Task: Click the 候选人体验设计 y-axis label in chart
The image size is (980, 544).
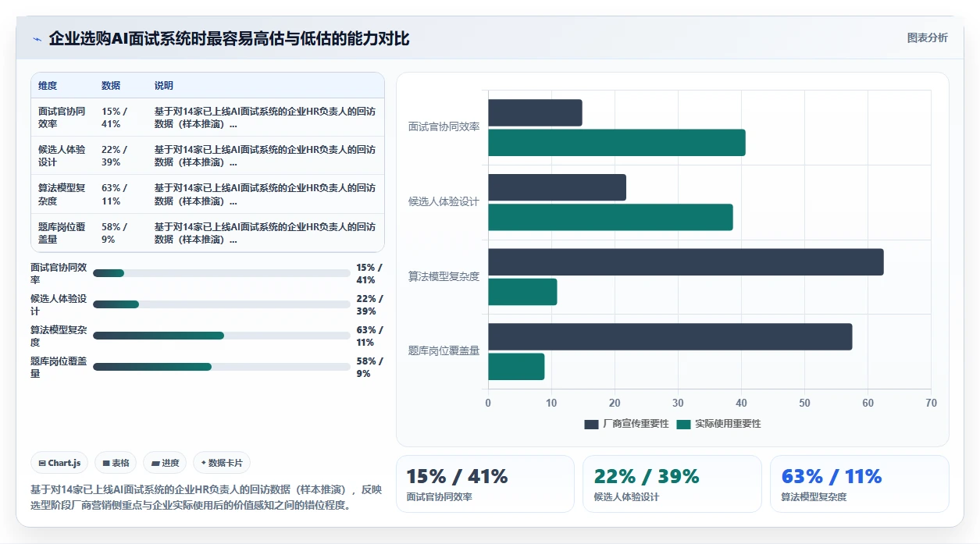Action: coord(444,202)
